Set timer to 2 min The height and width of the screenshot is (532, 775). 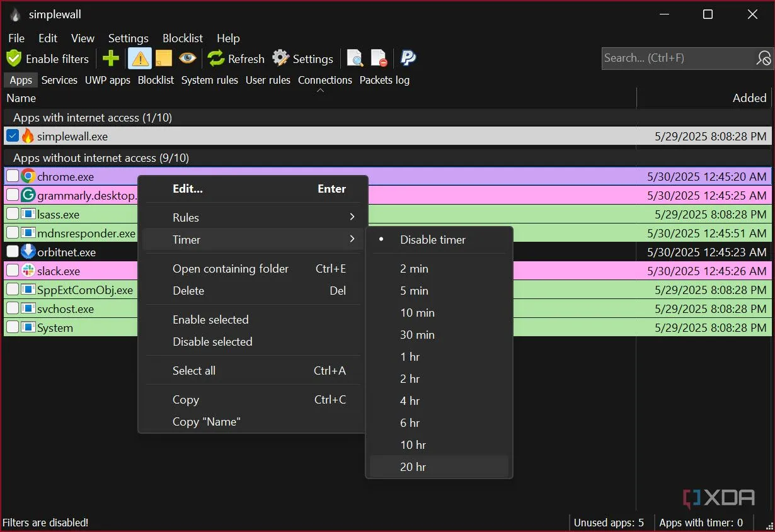point(440,269)
